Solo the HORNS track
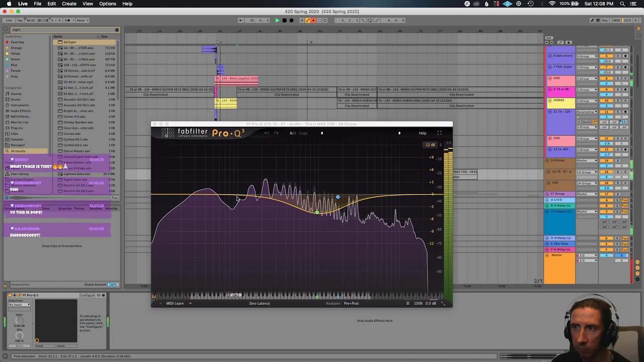The height and width of the screenshot is (362, 644). [618, 101]
